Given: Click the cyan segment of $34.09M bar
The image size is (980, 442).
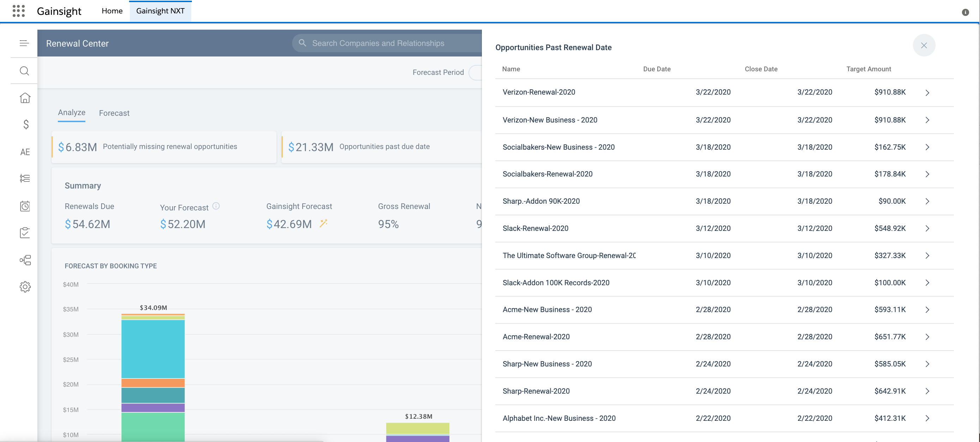Looking at the screenshot, I should pyautogui.click(x=153, y=348).
